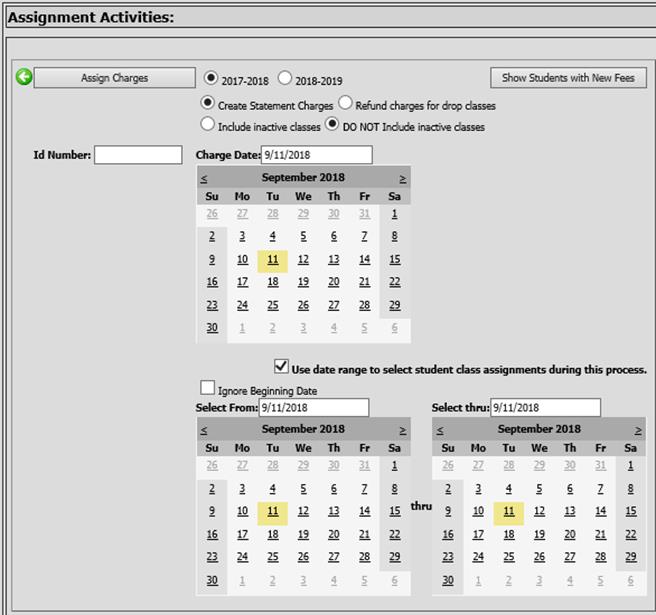
Task: Click the green back arrow icon
Action: (x=23, y=78)
